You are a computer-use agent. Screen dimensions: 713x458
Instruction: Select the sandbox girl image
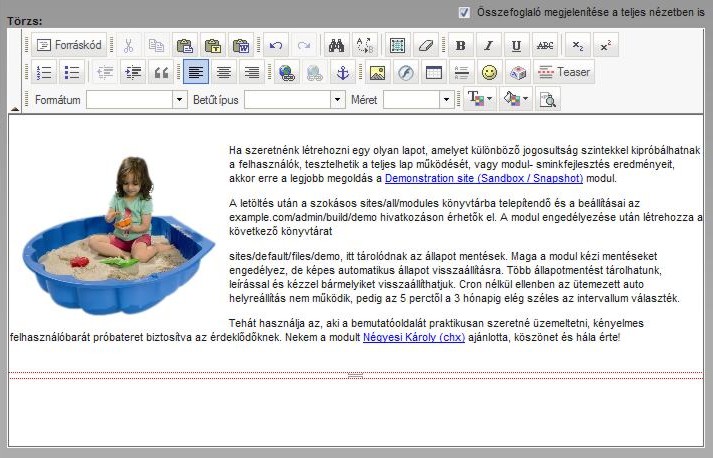[118, 236]
